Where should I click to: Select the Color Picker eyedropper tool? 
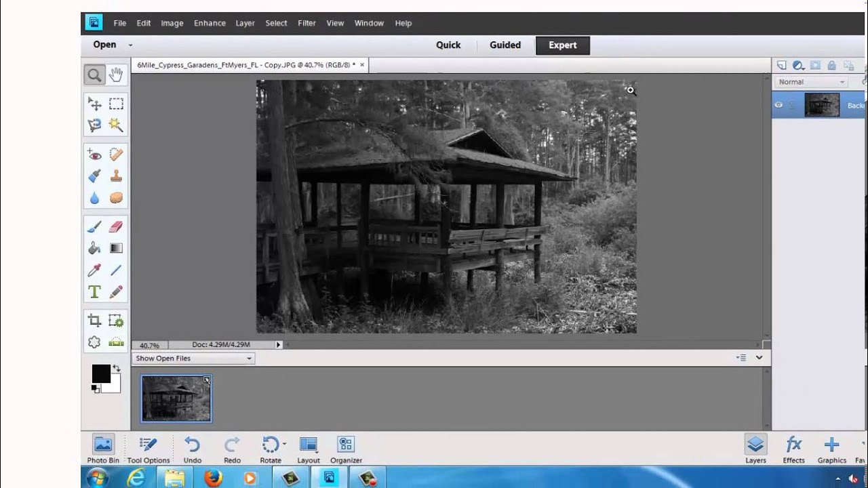pos(94,270)
